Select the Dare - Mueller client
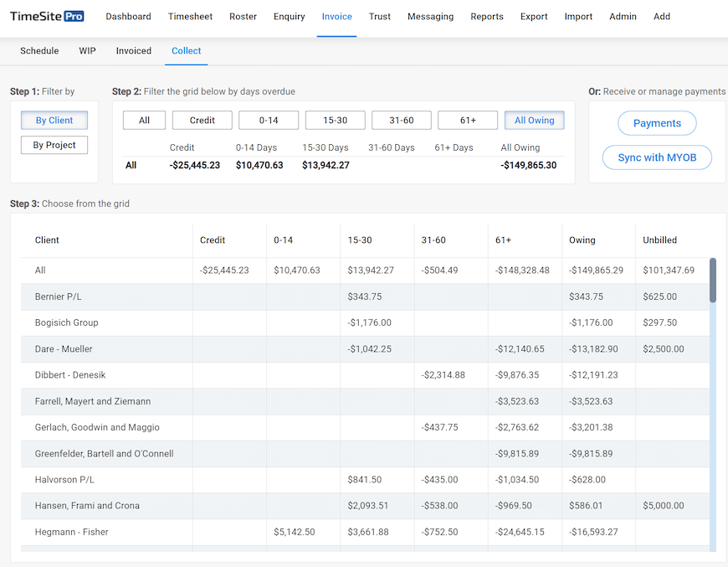This screenshot has height=567, width=728. click(365, 349)
